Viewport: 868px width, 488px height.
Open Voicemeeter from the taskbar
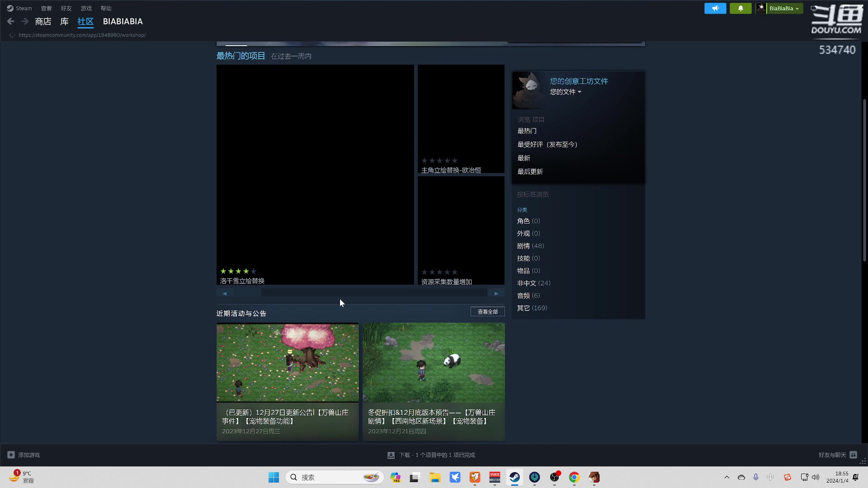pyautogui.click(x=495, y=477)
